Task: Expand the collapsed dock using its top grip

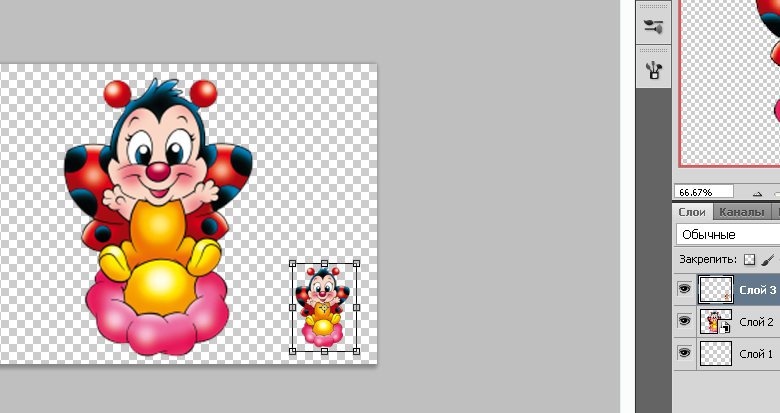Action: tap(654, 5)
